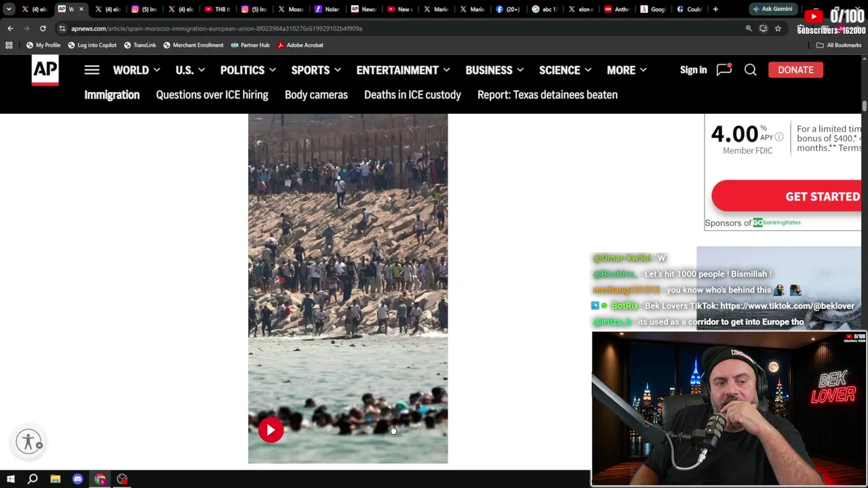Switch to the abc 13 tab
The width and height of the screenshot is (868, 488).
tap(545, 9)
